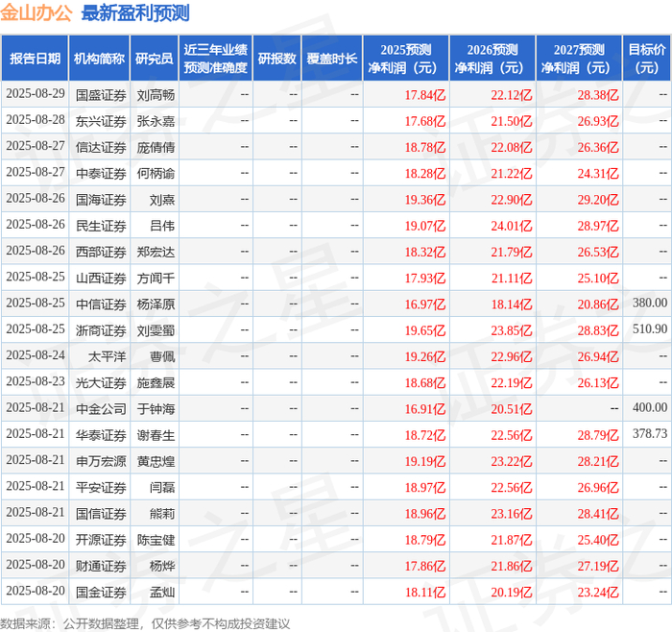Image resolution: width=672 pixels, height=632 pixels.
Task: Click the 2027 profit value 29.20亿
Action: point(598,200)
